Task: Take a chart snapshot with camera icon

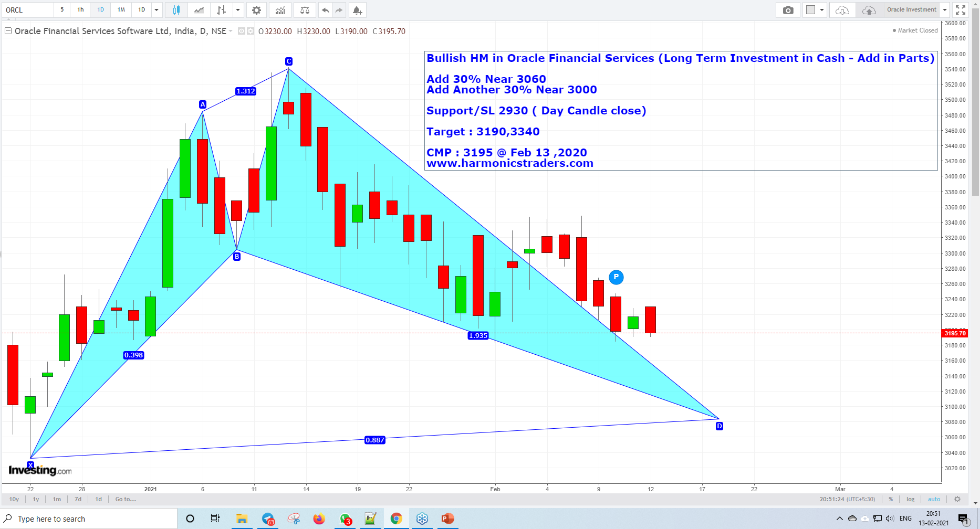Action: (788, 10)
